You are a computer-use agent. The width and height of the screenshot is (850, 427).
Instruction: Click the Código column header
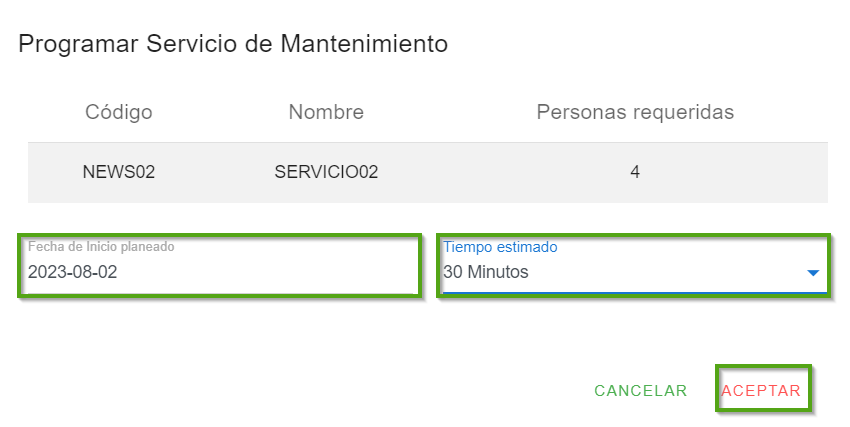click(x=119, y=112)
